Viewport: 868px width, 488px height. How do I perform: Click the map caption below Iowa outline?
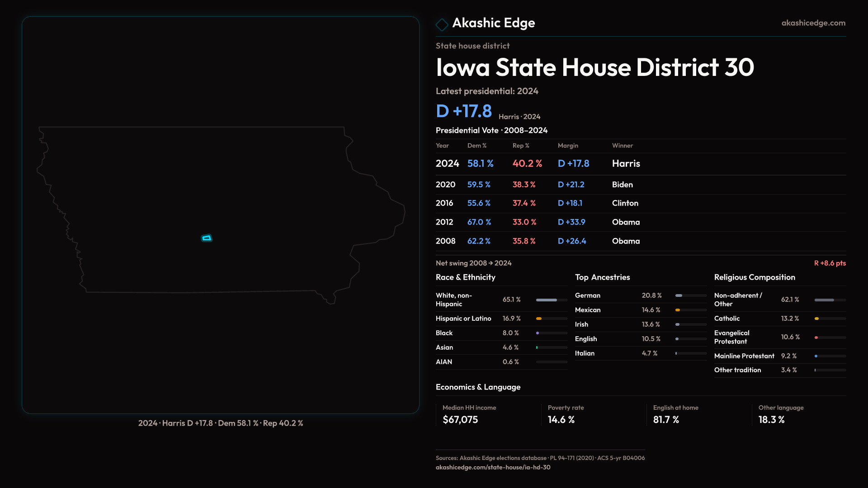coord(221,423)
